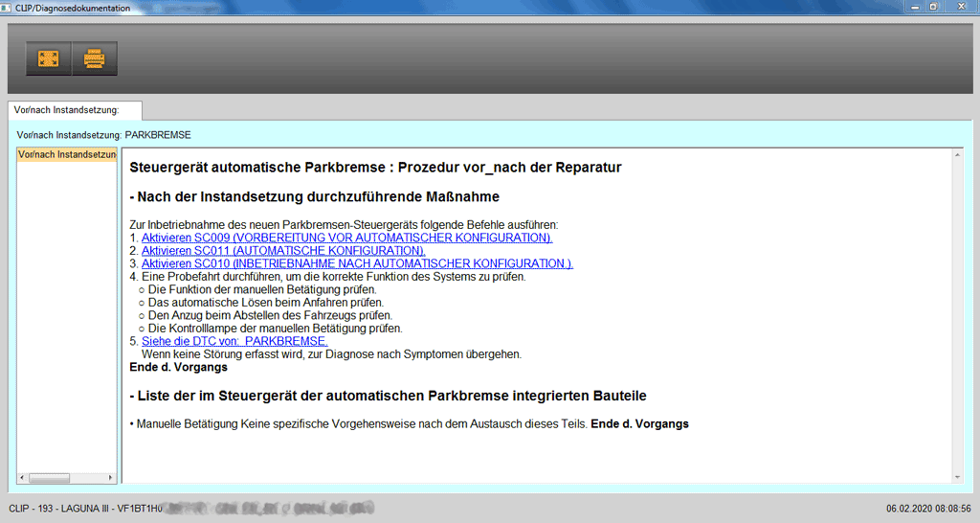Restore down the CLIP window
This screenshot has height=523, width=980.
933,7
